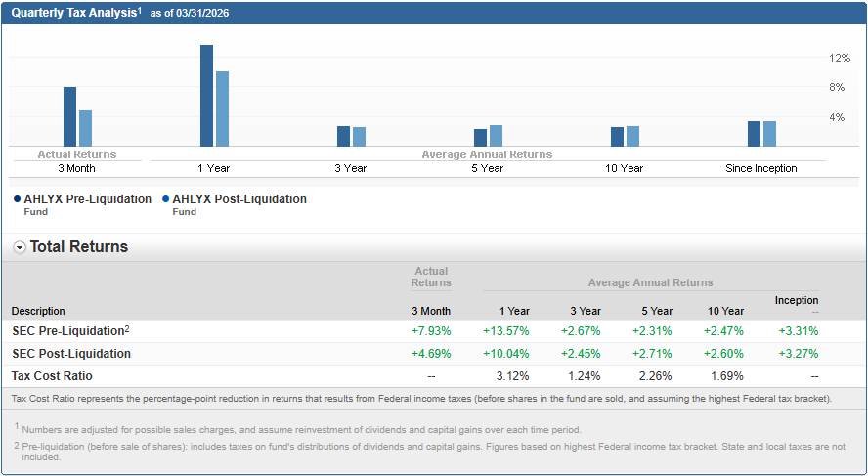868x476 pixels.
Task: Click the 1.24% tax cost ratio value
Action: coord(585,375)
